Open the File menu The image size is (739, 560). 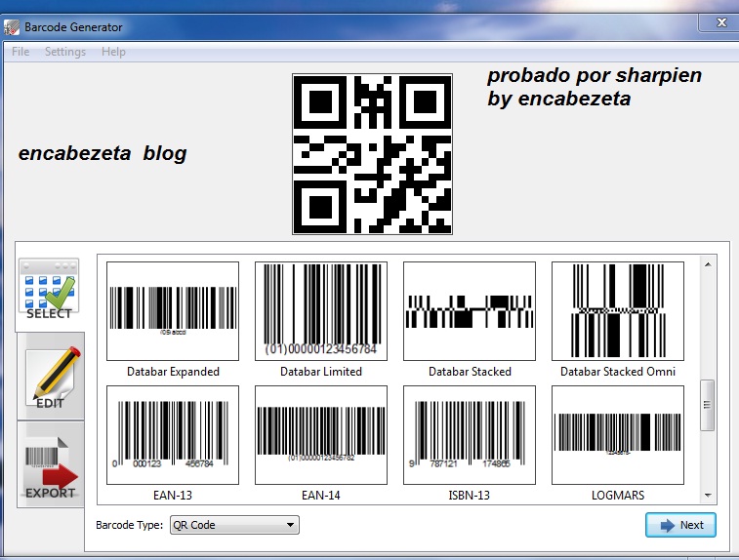[21, 52]
